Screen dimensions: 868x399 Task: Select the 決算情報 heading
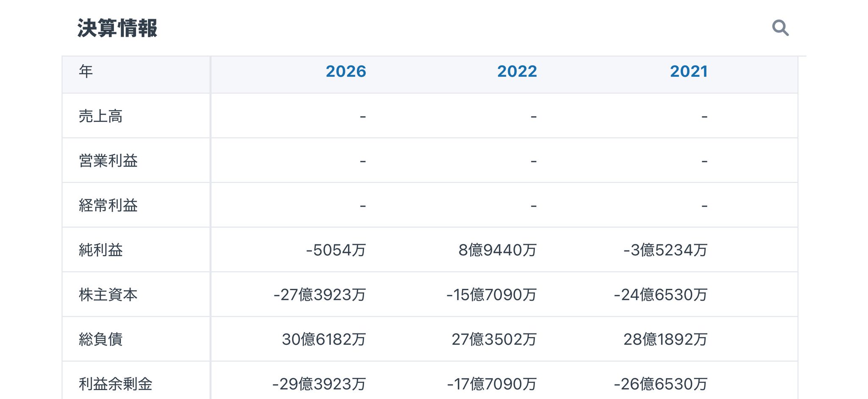[117, 28]
